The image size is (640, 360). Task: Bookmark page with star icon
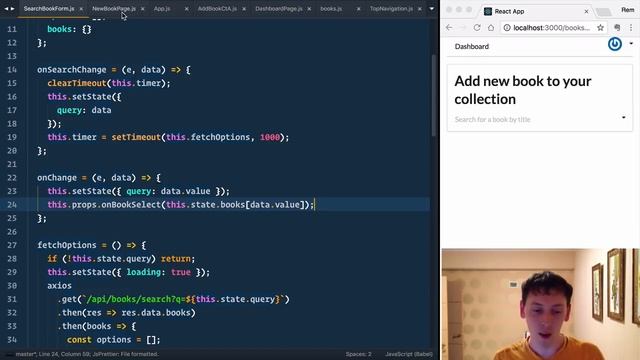click(600, 27)
